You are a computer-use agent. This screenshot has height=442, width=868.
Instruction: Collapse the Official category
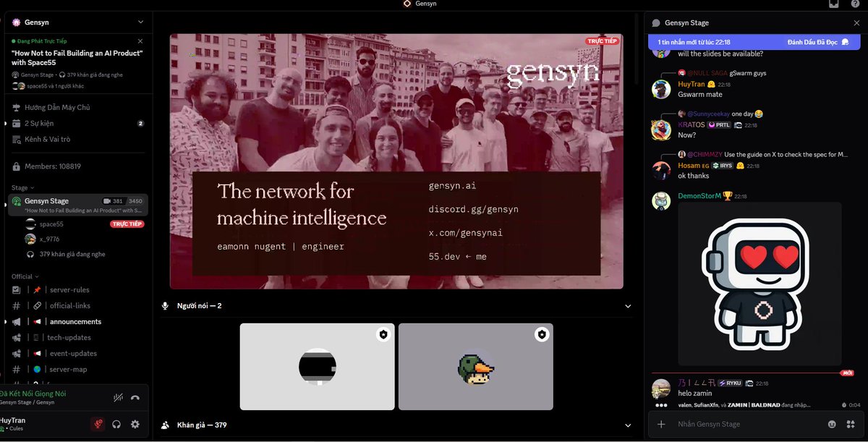[x=25, y=276]
